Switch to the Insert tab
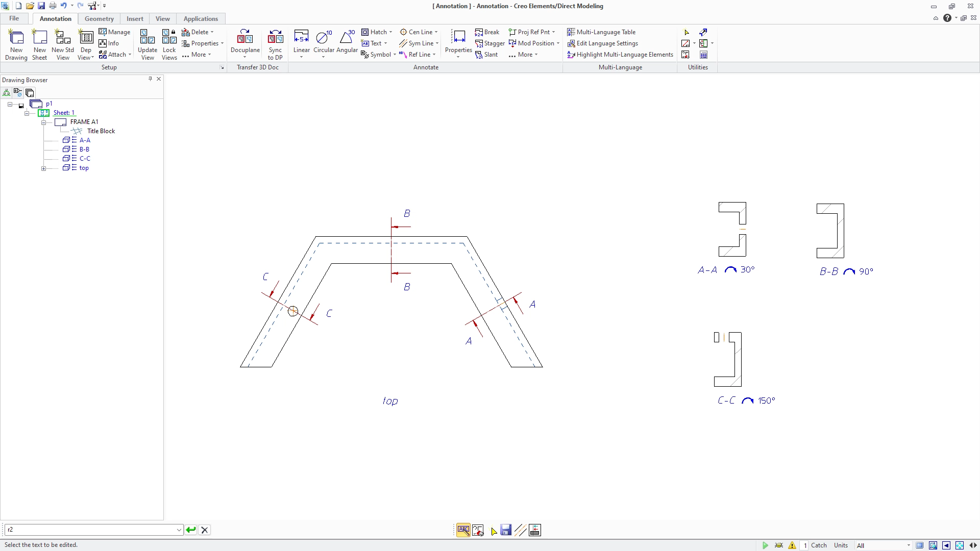 tap(135, 19)
